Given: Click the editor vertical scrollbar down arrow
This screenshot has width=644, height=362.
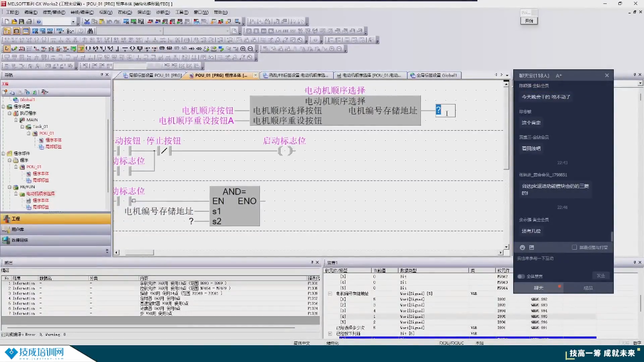Looking at the screenshot, I should [506, 247].
